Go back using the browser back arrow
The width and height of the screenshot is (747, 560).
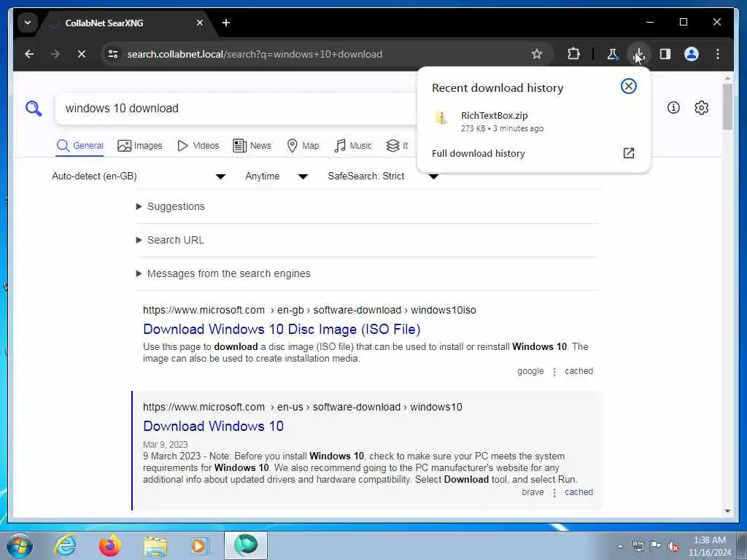pyautogui.click(x=29, y=54)
